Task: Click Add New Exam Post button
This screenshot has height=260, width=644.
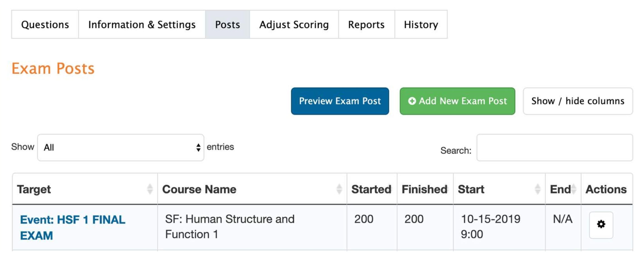Action: click(x=457, y=101)
